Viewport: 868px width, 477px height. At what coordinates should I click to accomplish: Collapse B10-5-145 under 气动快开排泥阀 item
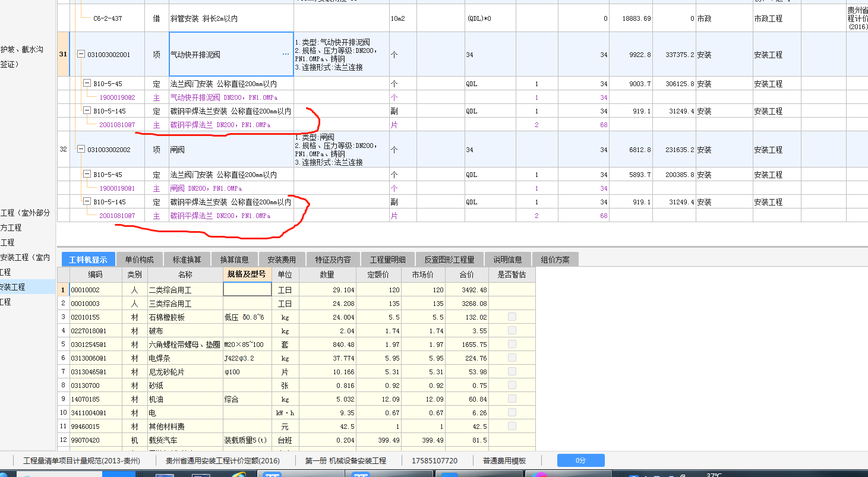point(87,110)
